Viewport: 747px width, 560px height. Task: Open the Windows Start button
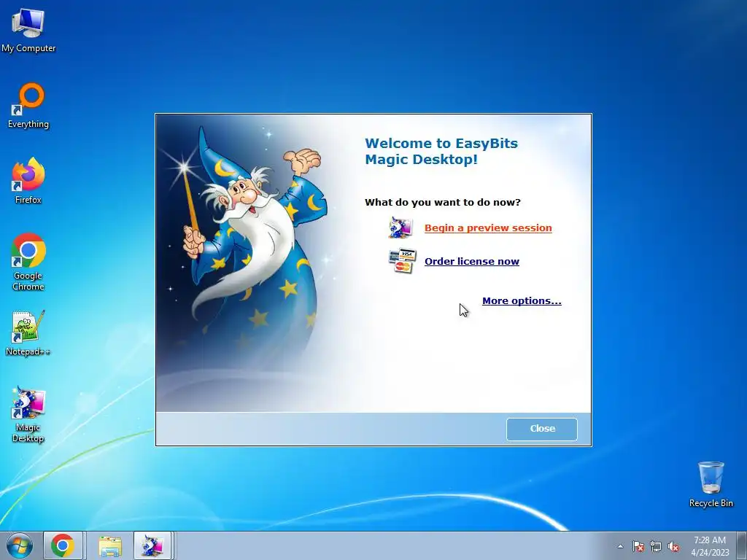[x=20, y=545]
